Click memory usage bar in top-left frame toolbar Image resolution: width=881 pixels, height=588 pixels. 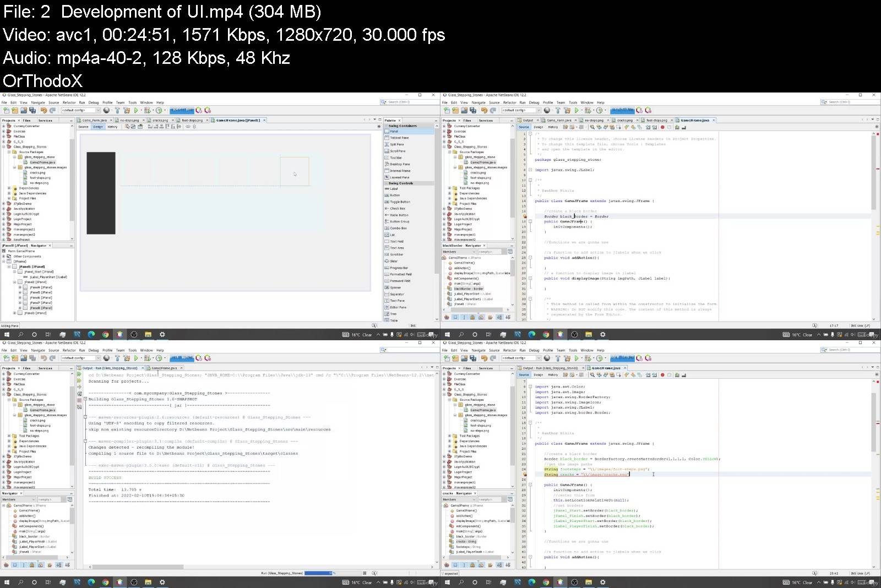[x=182, y=111]
